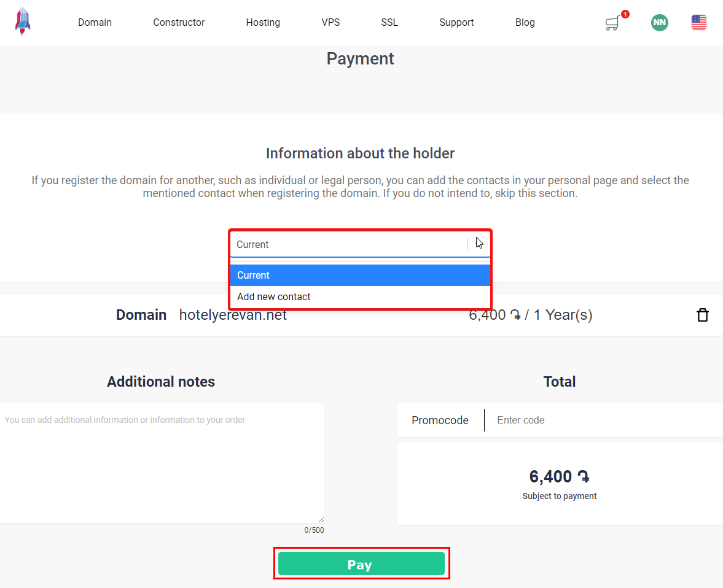Switch language via US flag icon

tap(698, 22)
